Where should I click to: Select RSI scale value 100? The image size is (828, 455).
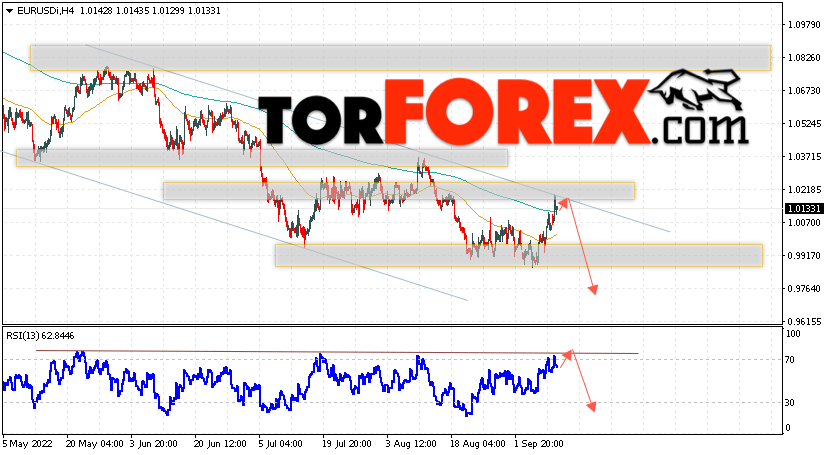793,334
